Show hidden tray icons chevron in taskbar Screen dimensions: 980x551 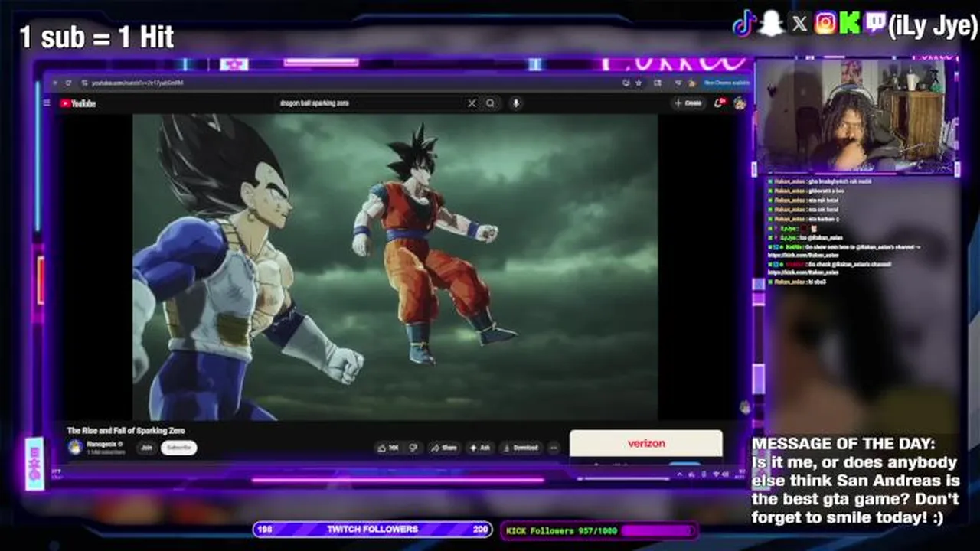click(x=681, y=474)
